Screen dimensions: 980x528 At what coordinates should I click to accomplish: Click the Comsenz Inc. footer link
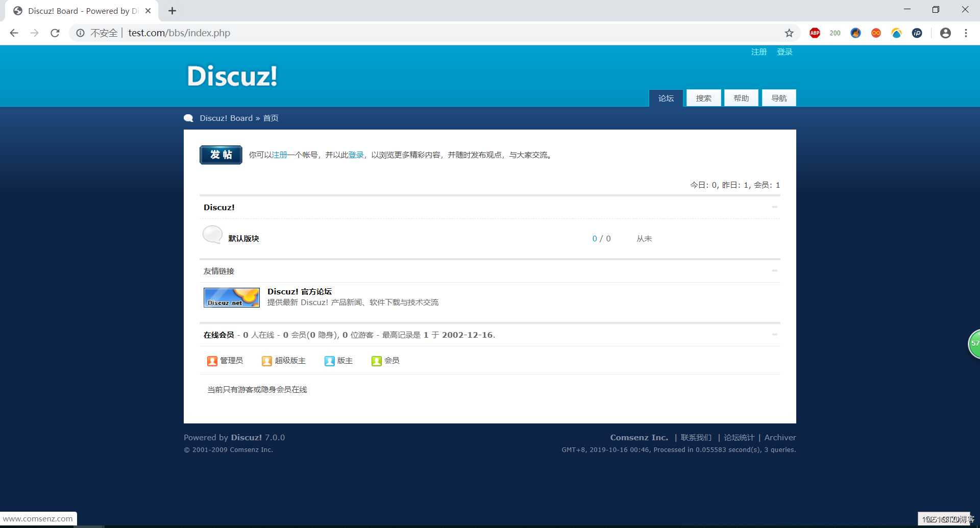point(639,438)
